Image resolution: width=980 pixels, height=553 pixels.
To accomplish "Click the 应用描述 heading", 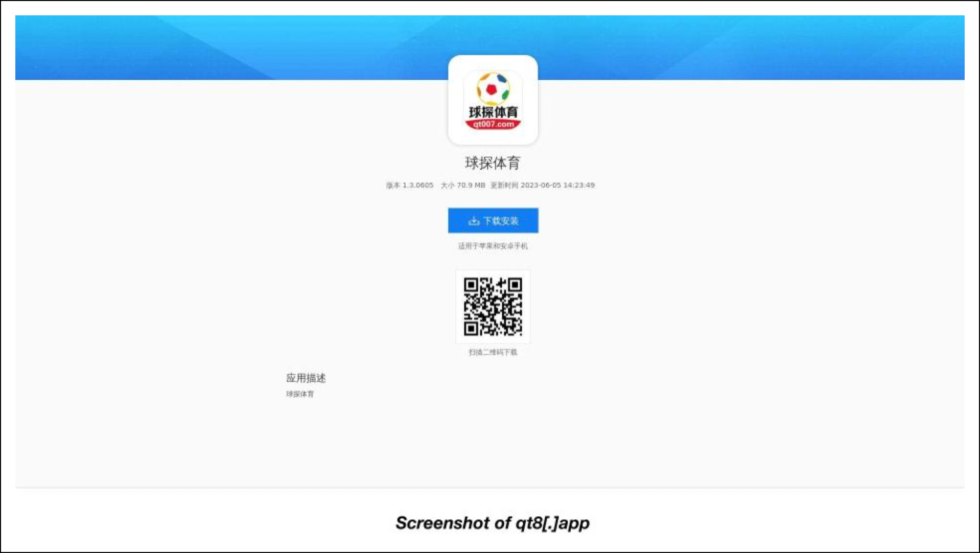I will click(306, 378).
